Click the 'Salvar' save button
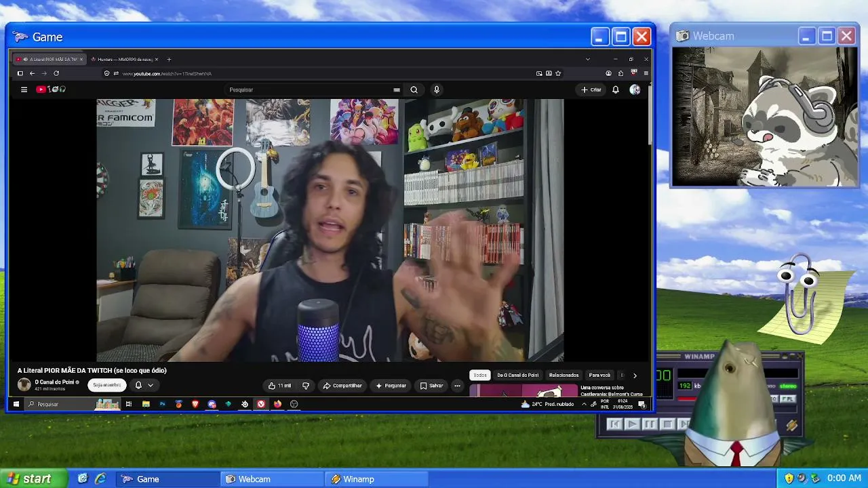868x488 pixels. coord(431,386)
